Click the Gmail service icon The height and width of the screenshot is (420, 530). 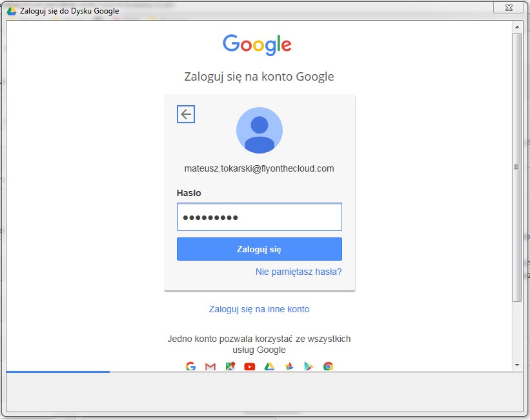[x=210, y=366]
